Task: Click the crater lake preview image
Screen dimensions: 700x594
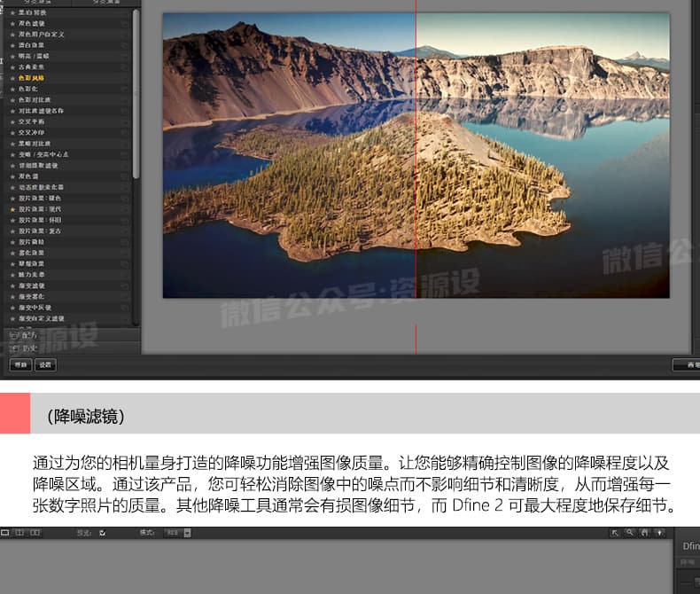Action: (x=416, y=155)
